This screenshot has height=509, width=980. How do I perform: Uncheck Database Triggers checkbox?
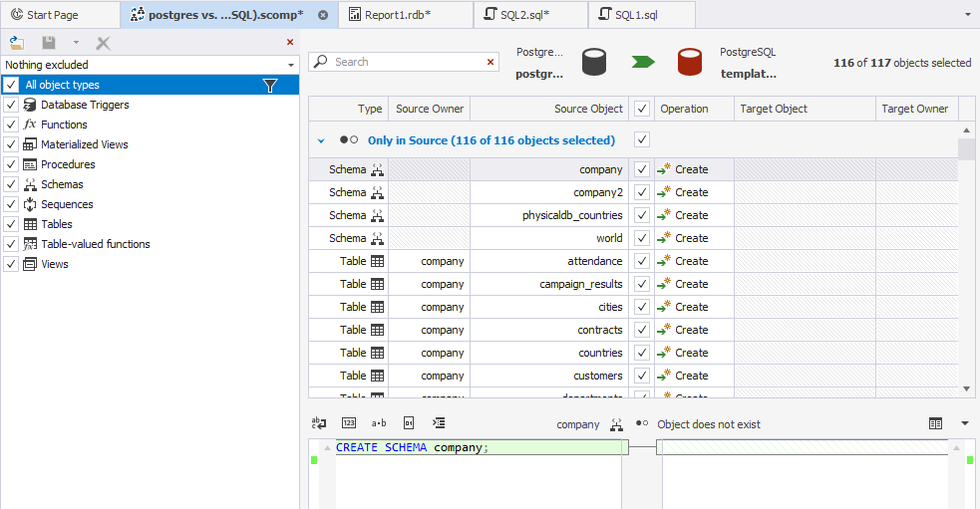11,105
